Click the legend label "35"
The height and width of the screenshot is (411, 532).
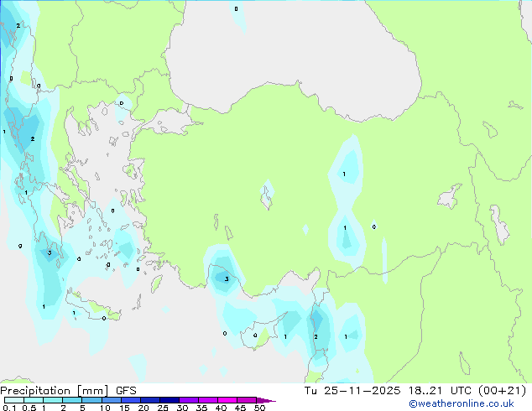point(201,408)
